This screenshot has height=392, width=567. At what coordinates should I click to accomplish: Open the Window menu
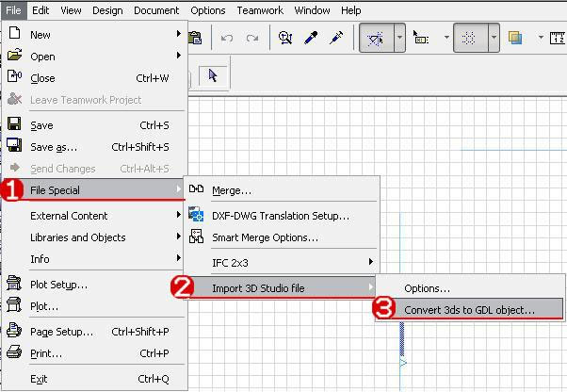[312, 10]
